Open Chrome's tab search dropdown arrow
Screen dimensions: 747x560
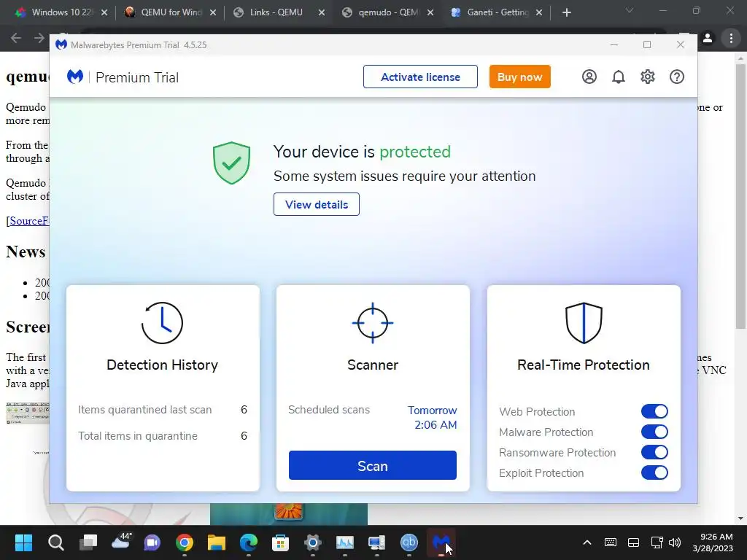[630, 10]
